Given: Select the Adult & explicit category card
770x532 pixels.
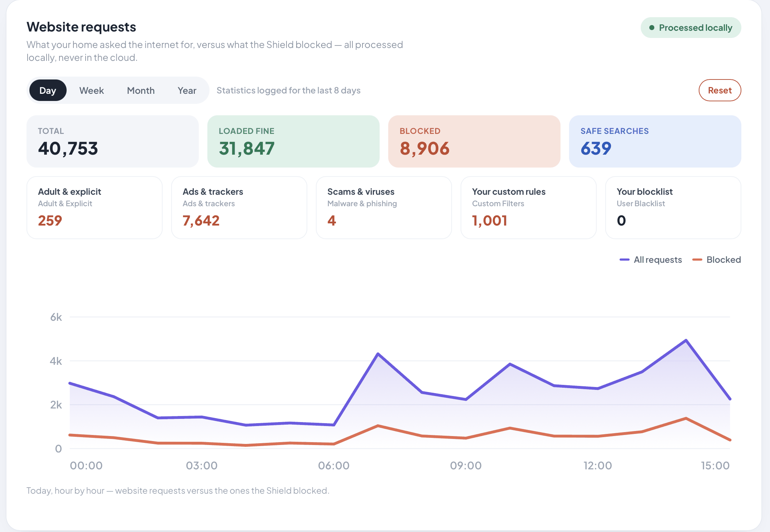Looking at the screenshot, I should point(95,208).
